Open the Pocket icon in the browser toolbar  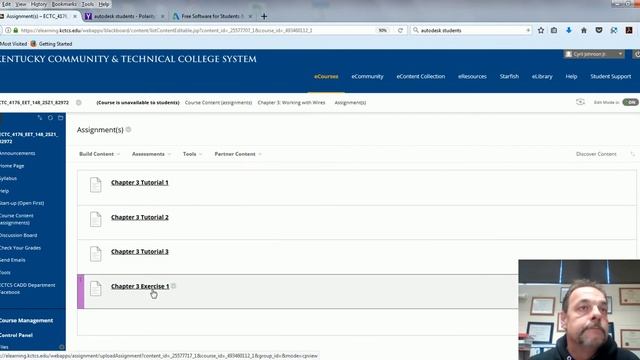(599, 30)
